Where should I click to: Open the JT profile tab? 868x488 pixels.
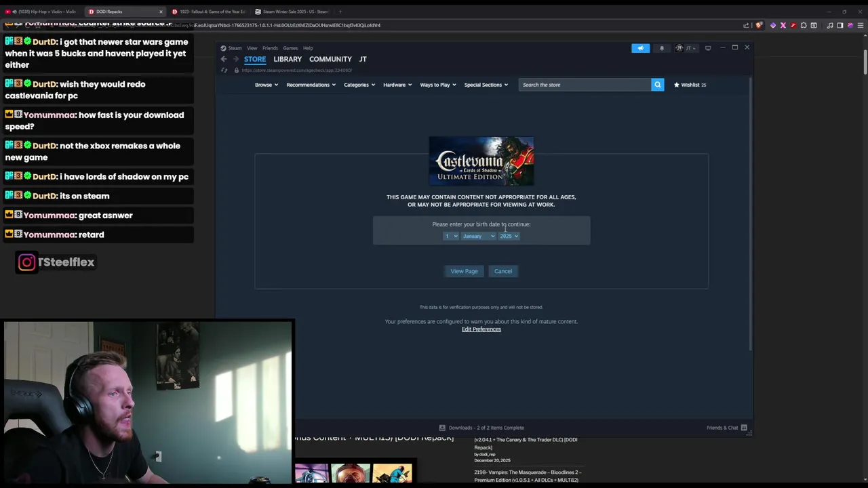coord(363,59)
